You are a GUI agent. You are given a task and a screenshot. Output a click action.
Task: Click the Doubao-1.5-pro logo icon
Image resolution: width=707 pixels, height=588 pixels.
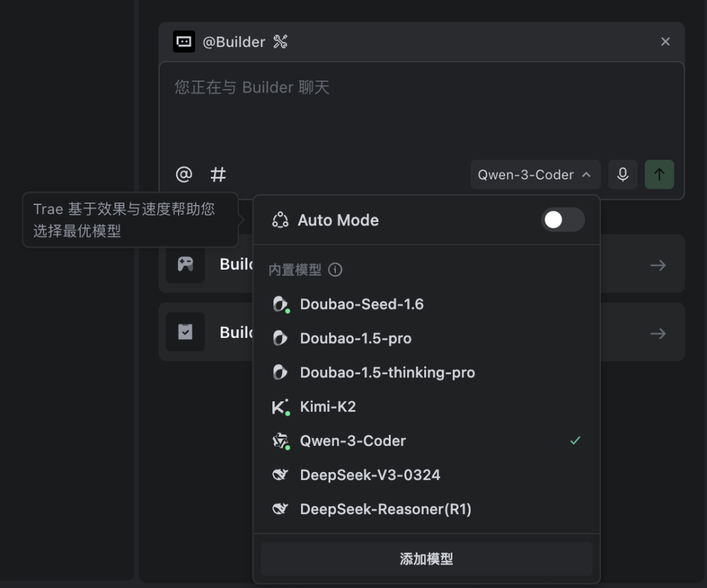point(280,338)
